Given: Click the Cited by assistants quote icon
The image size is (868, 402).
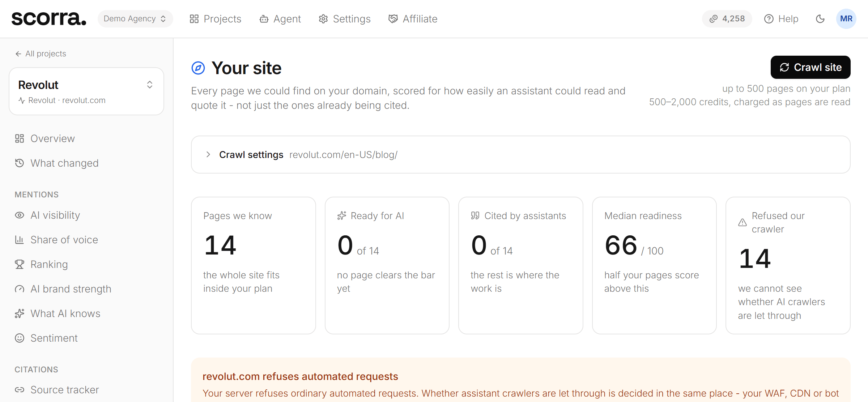Looking at the screenshot, I should coord(475,216).
